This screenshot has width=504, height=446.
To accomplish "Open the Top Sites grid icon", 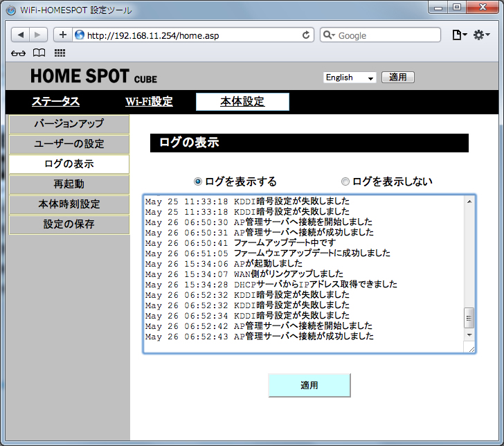I will pyautogui.click(x=60, y=53).
